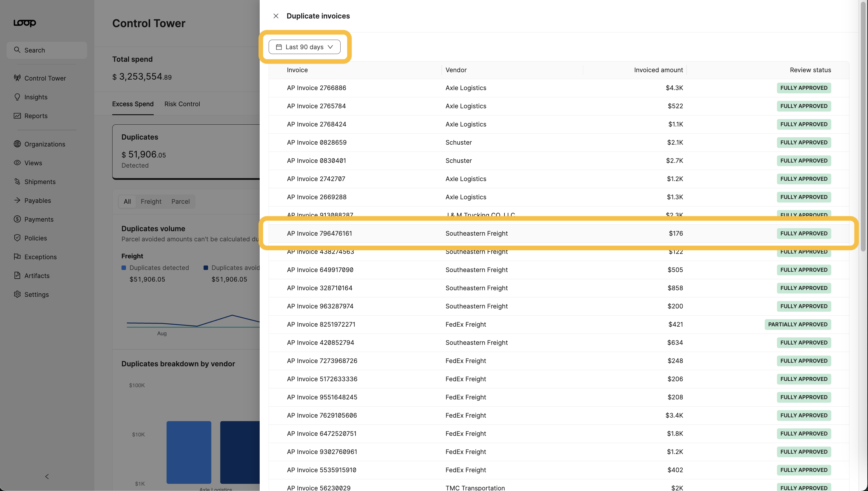Select AP Invoice 6472520751
The height and width of the screenshot is (491, 868).
559,434
